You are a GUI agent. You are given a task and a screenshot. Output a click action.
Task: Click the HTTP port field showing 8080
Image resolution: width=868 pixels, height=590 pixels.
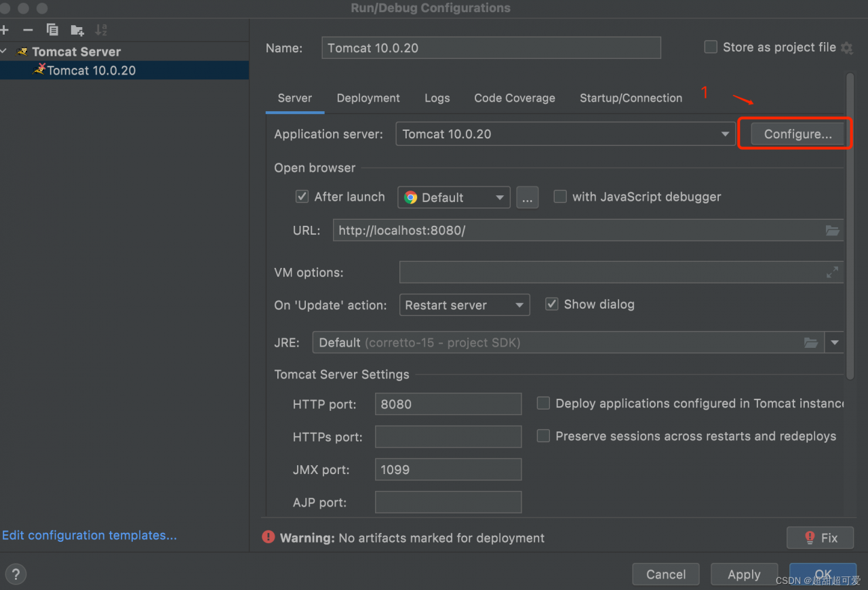tap(448, 404)
